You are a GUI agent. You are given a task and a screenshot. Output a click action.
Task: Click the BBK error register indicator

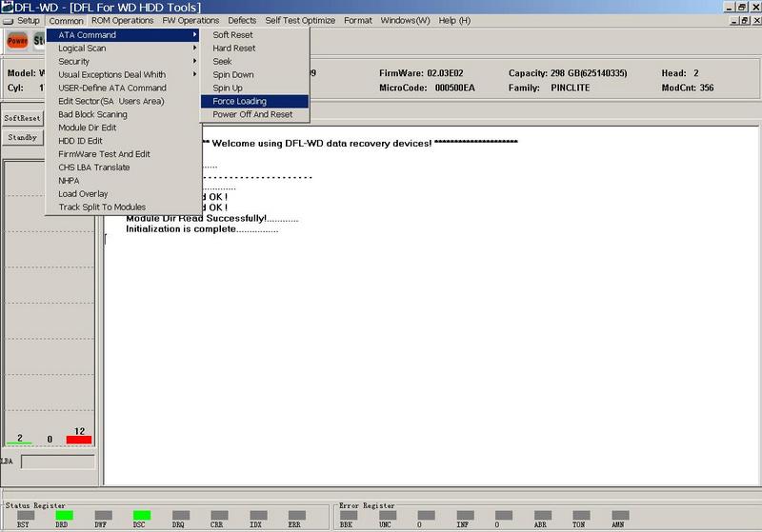[349, 516]
